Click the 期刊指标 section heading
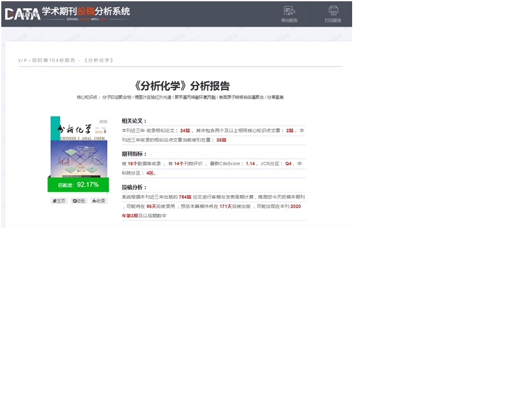532x399 pixels. point(134,154)
